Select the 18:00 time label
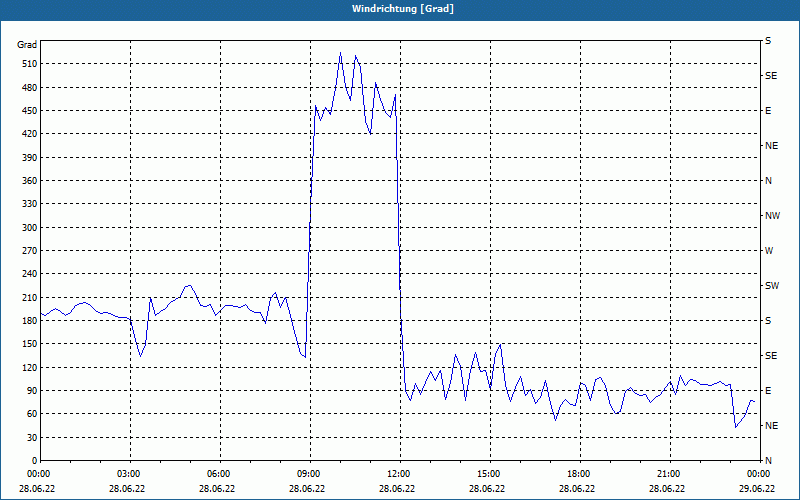The height and width of the screenshot is (500, 800). 577,474
